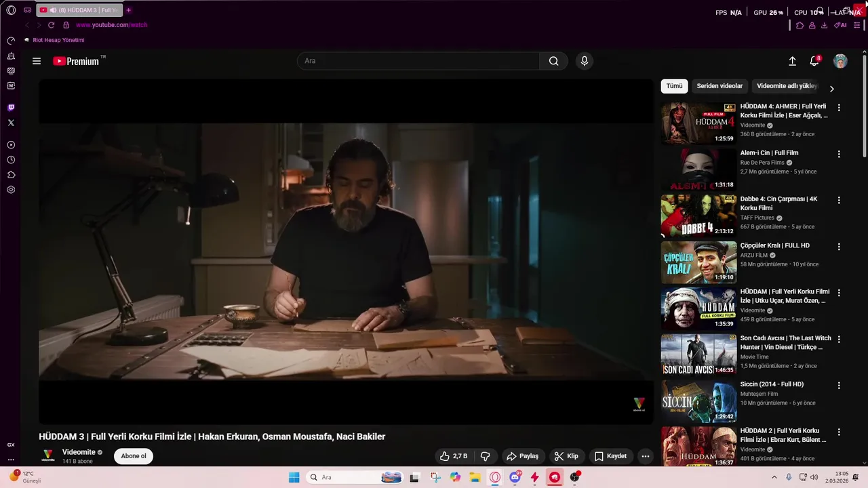Switch to the HÜDDAM 3 browser tab
Screen dimensions: 868x488
pos(79,10)
